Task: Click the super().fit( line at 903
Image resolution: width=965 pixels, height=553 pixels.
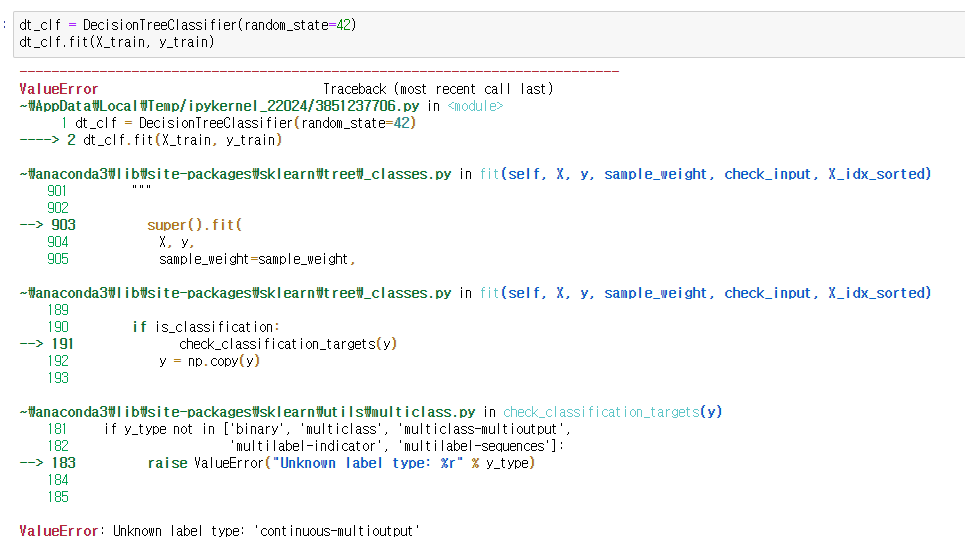Action: click(x=194, y=225)
